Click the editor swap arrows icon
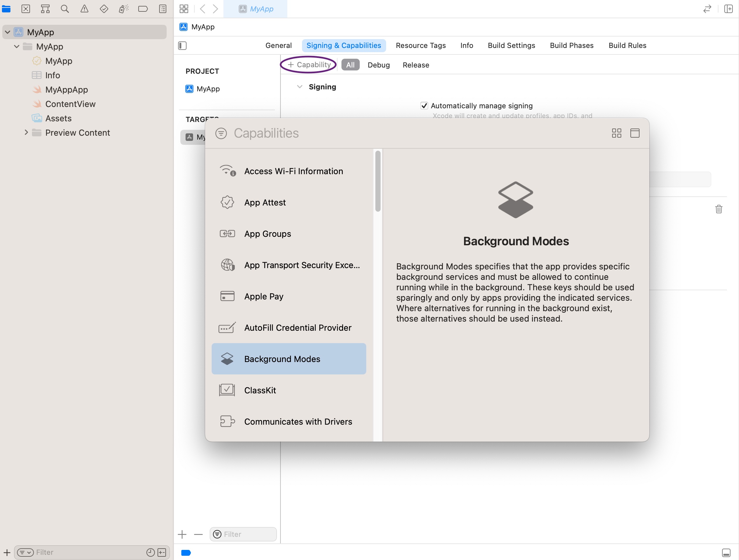 pyautogui.click(x=707, y=9)
